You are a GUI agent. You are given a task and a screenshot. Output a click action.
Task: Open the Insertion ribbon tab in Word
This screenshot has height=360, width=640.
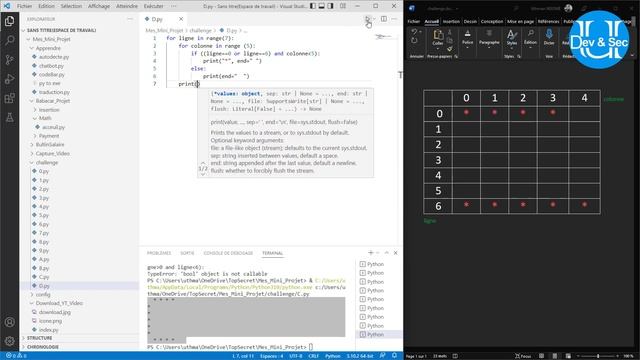451,21
